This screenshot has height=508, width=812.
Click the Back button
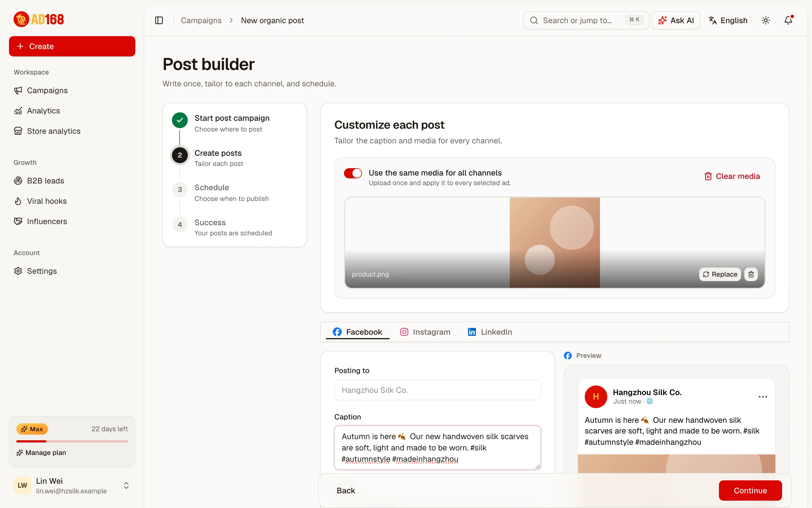[346, 491]
